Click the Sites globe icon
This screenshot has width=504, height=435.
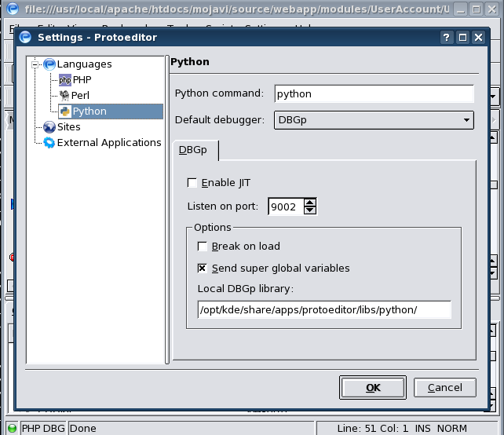[49, 127]
